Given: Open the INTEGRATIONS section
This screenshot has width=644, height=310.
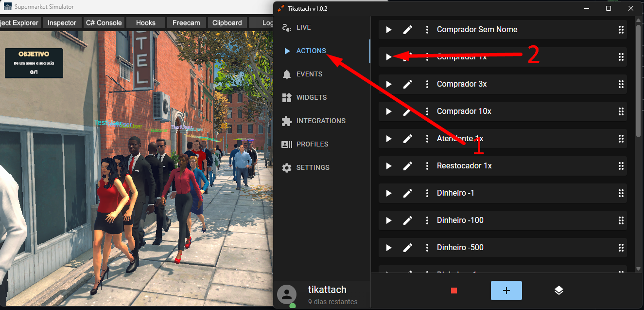Looking at the screenshot, I should [322, 121].
